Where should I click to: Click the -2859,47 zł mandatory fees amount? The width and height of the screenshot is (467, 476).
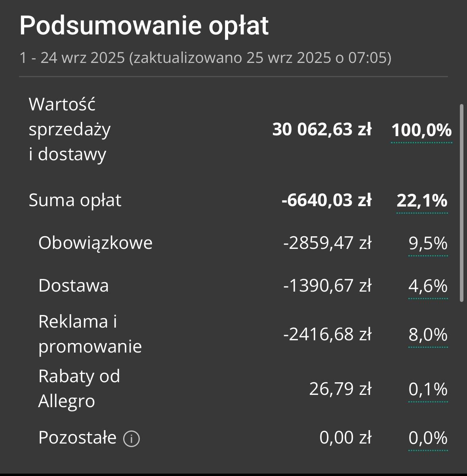pos(327,243)
